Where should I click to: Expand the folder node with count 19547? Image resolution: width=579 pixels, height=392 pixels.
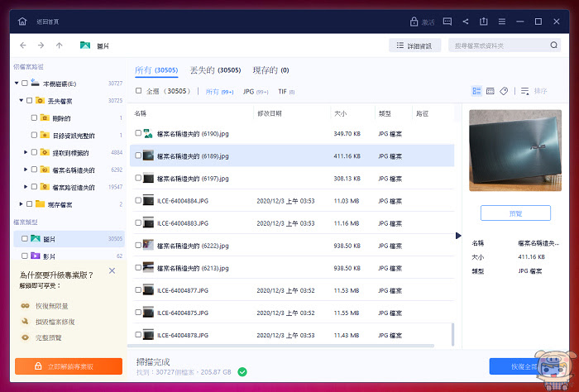26,187
